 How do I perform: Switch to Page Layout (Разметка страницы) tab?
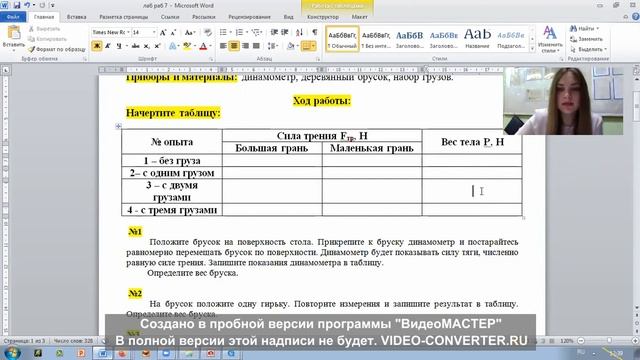coord(123,17)
